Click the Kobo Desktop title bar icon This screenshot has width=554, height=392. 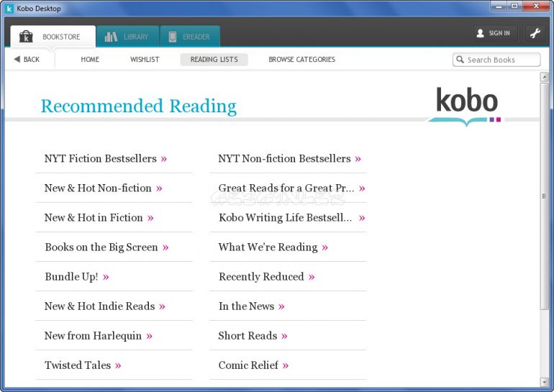(x=9, y=9)
